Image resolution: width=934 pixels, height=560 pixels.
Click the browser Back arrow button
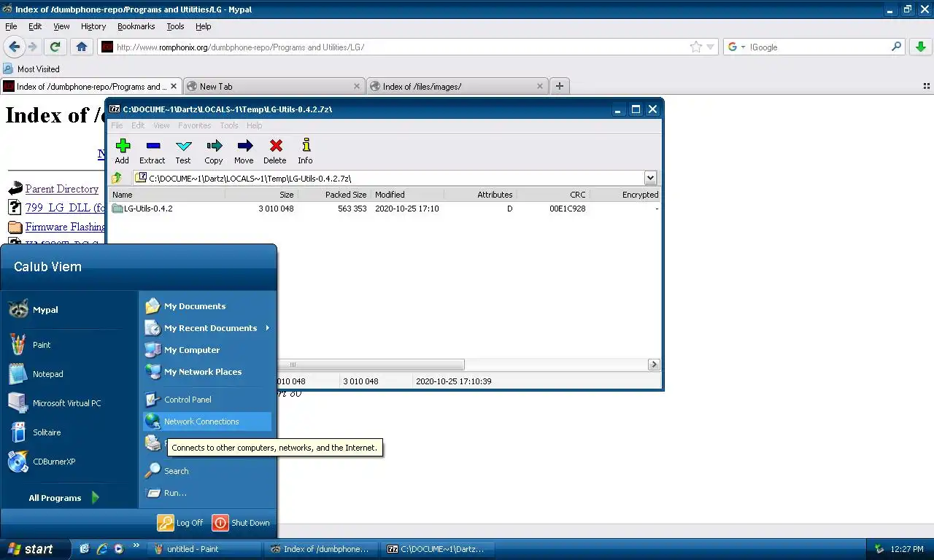[x=15, y=47]
